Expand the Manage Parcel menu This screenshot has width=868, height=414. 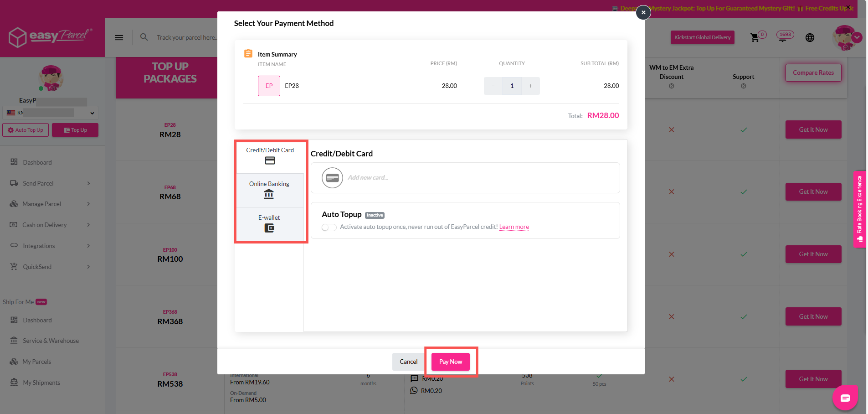[x=50, y=204]
